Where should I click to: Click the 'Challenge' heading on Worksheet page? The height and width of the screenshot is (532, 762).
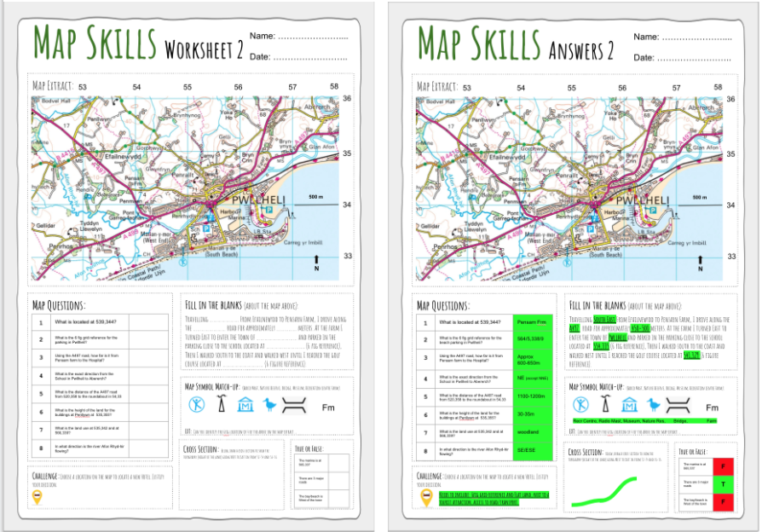coord(44,476)
